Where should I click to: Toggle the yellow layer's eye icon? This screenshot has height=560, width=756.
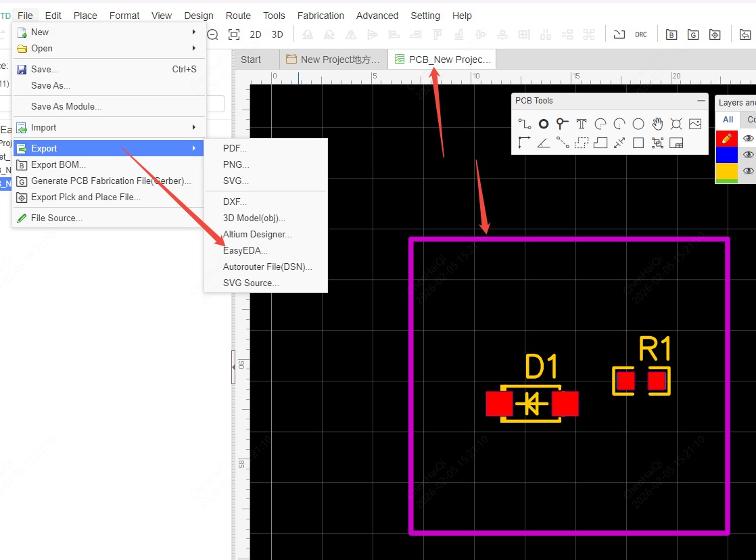click(748, 171)
